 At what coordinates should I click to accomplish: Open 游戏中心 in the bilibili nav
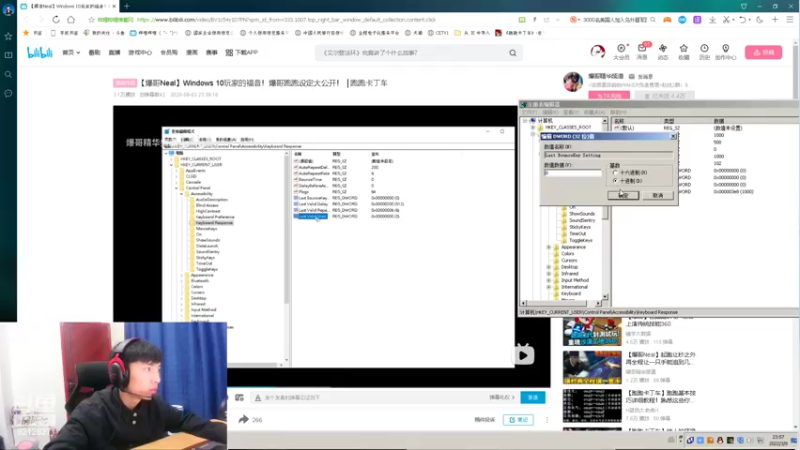tap(140, 53)
